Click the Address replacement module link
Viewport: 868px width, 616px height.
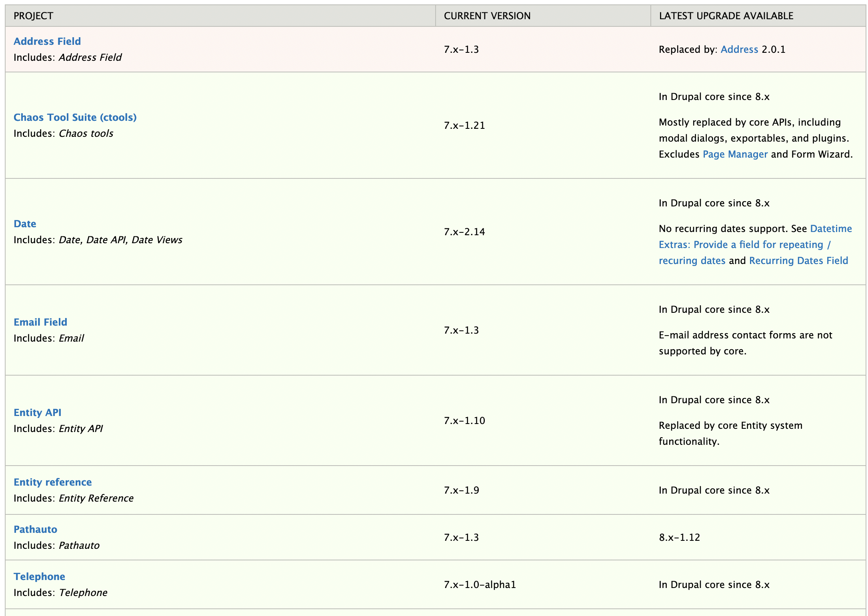click(739, 49)
